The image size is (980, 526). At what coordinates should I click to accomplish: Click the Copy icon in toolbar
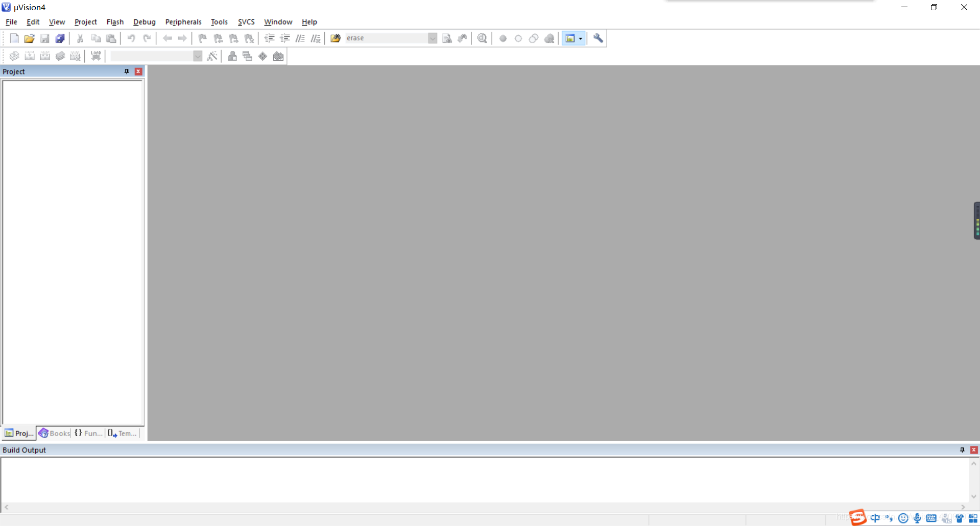click(95, 38)
